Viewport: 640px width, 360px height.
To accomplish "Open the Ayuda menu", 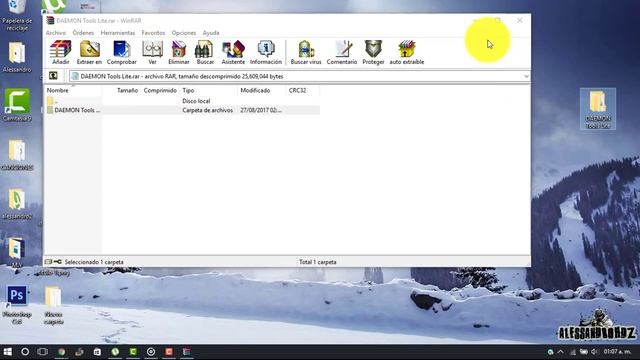I will (211, 33).
